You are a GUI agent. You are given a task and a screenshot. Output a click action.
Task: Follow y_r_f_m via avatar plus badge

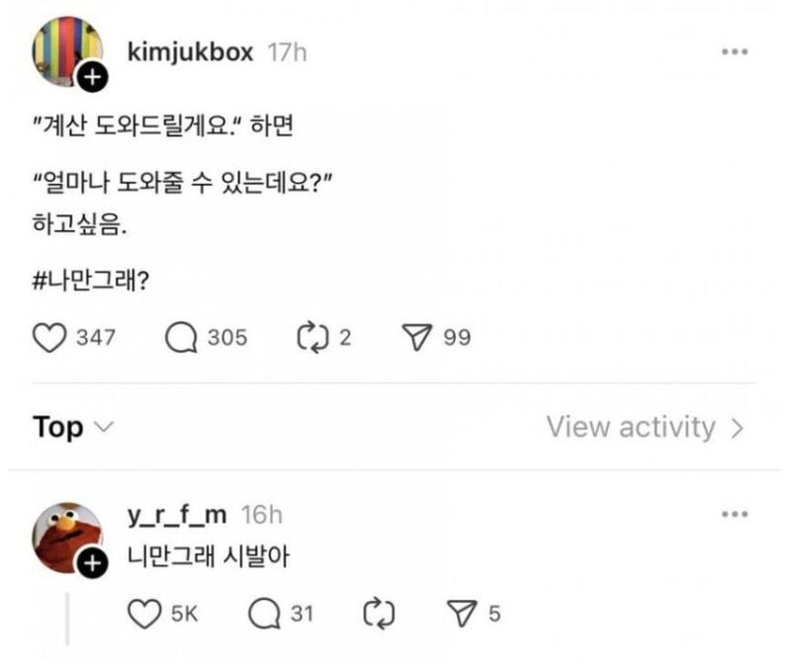click(91, 564)
